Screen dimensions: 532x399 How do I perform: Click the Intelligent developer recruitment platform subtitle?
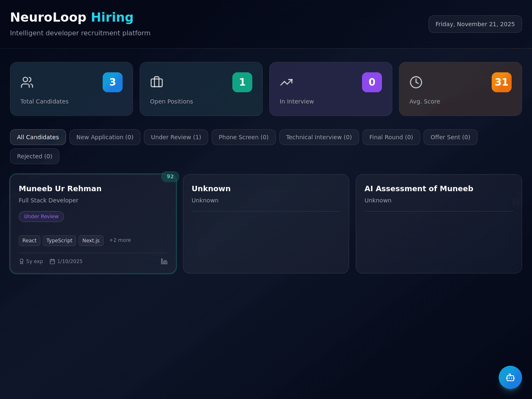click(80, 33)
